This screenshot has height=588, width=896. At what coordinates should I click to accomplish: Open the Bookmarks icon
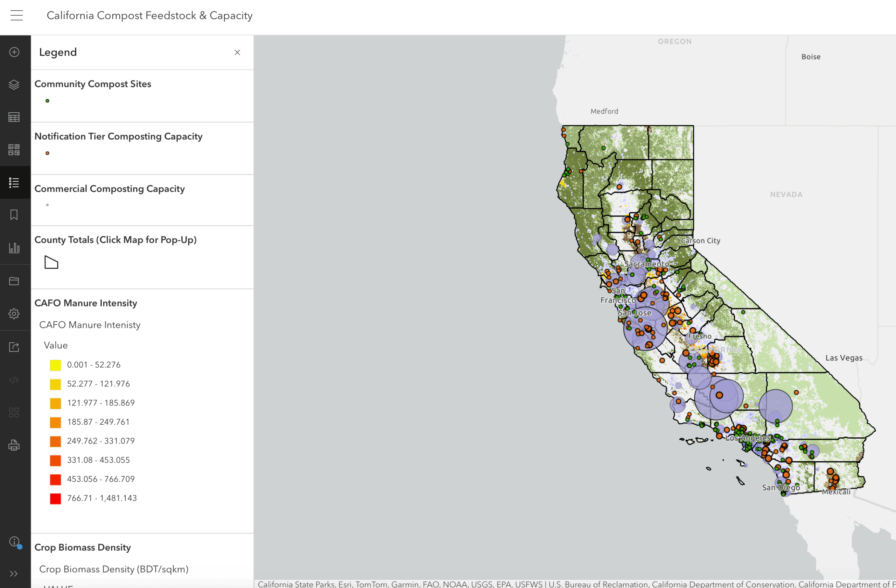[14, 215]
